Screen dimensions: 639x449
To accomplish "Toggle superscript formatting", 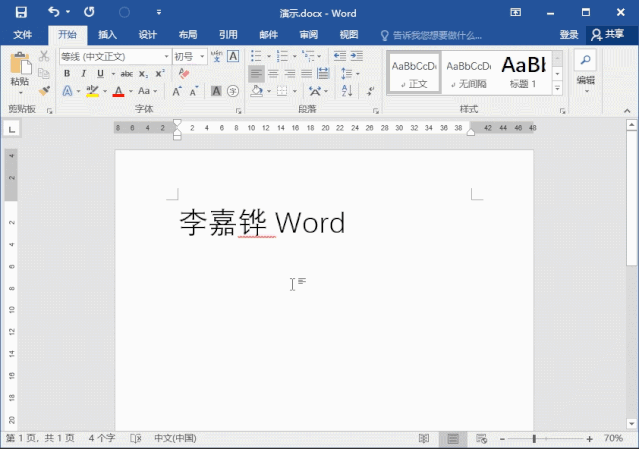I will pos(160,73).
